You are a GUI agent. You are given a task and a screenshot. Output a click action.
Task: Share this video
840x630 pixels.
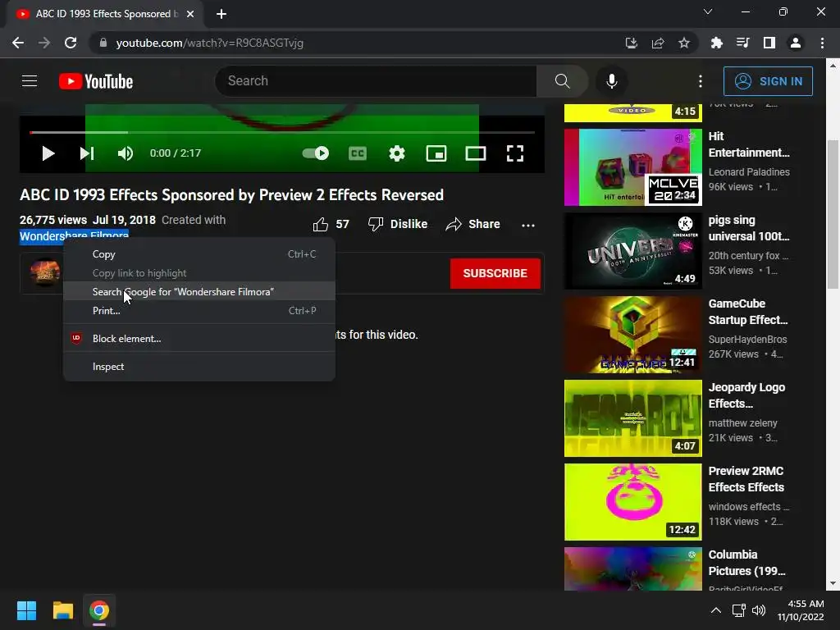coord(472,225)
